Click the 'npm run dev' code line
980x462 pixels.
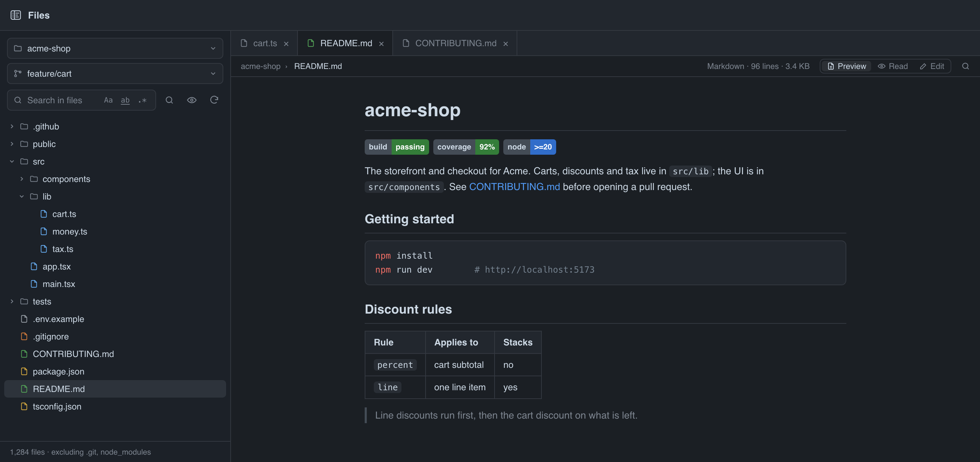point(404,270)
